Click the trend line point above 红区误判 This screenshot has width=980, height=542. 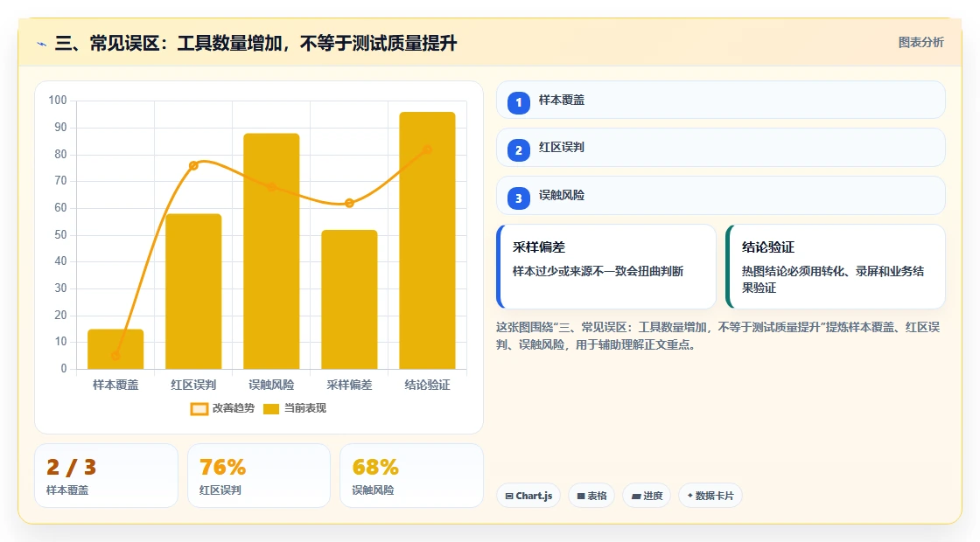[193, 165]
